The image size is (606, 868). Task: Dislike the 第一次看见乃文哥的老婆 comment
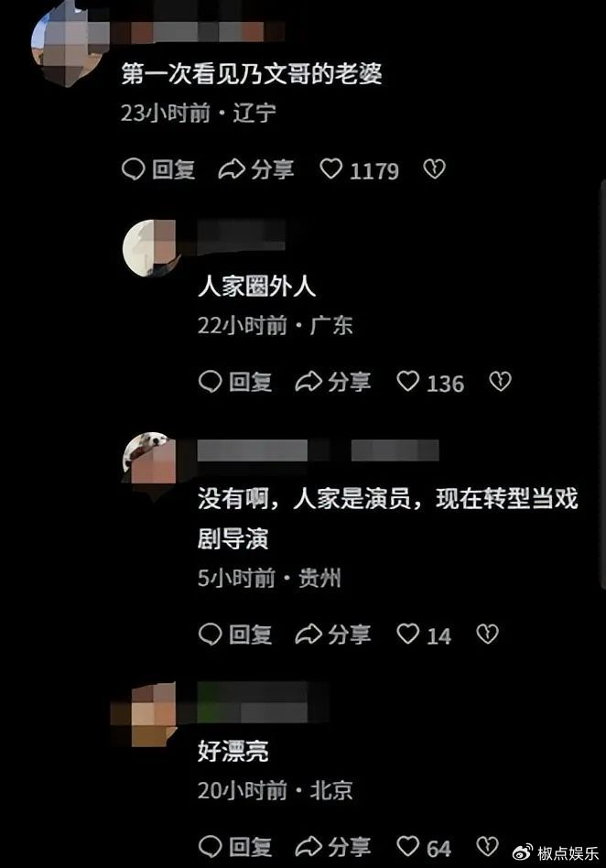[435, 168]
